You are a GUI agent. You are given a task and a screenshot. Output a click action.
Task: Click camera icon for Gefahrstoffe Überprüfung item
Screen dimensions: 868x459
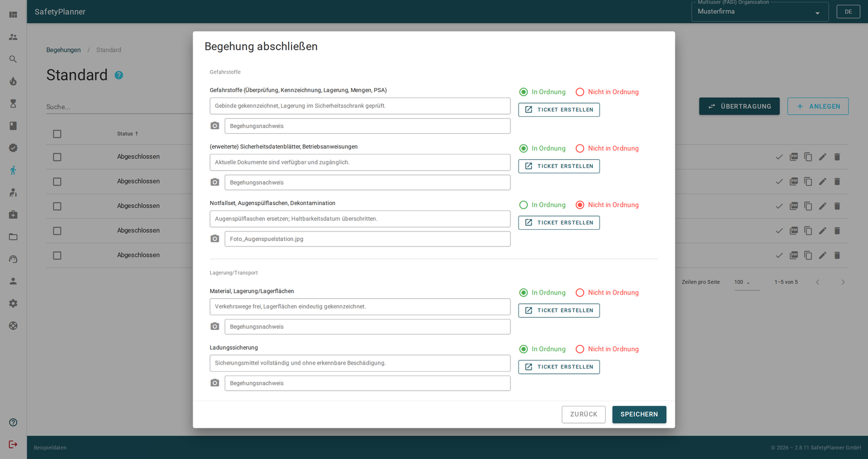click(x=215, y=126)
